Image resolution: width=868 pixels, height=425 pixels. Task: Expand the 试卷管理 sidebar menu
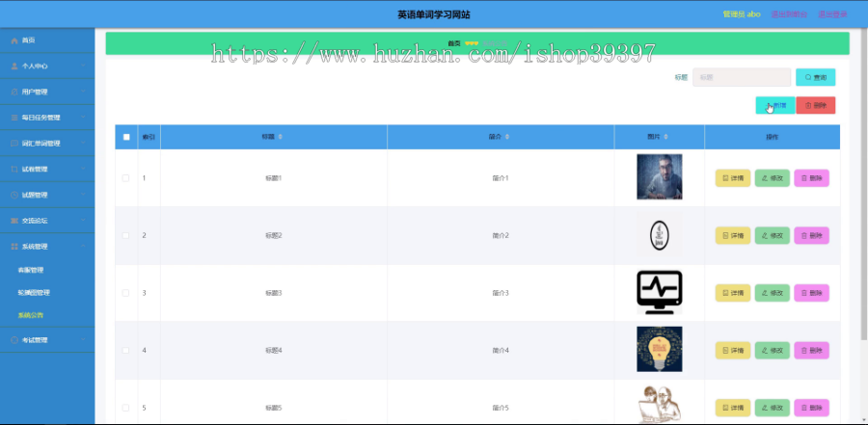click(x=47, y=169)
